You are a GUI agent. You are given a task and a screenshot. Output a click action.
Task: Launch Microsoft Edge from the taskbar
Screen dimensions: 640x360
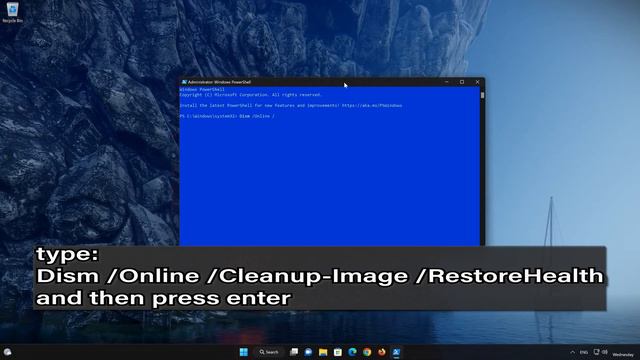click(352, 352)
